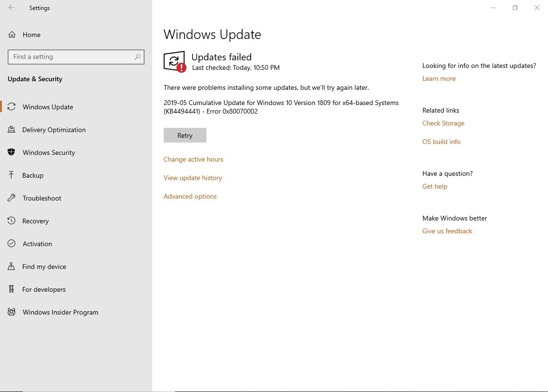Open the Check Storage link
Image resolution: width=548 pixels, height=392 pixels.
(x=443, y=123)
